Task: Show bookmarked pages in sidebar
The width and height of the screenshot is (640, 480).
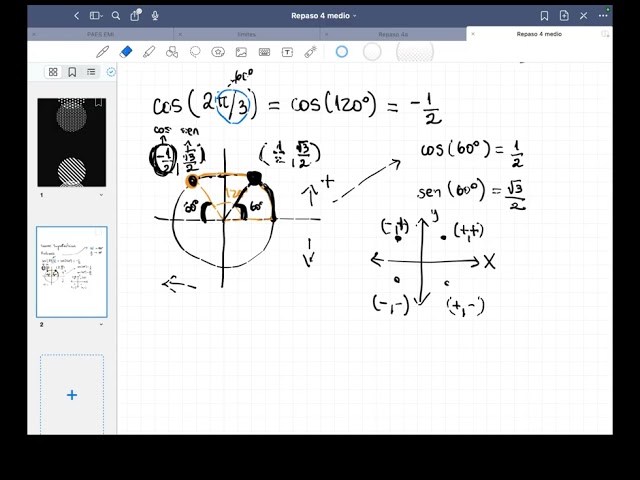Action: tap(72, 72)
